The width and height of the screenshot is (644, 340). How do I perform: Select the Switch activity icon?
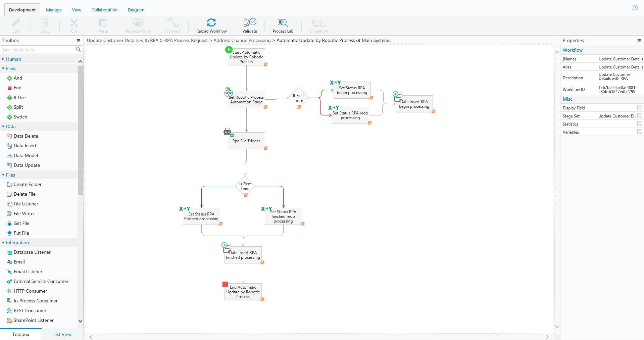(x=10, y=117)
